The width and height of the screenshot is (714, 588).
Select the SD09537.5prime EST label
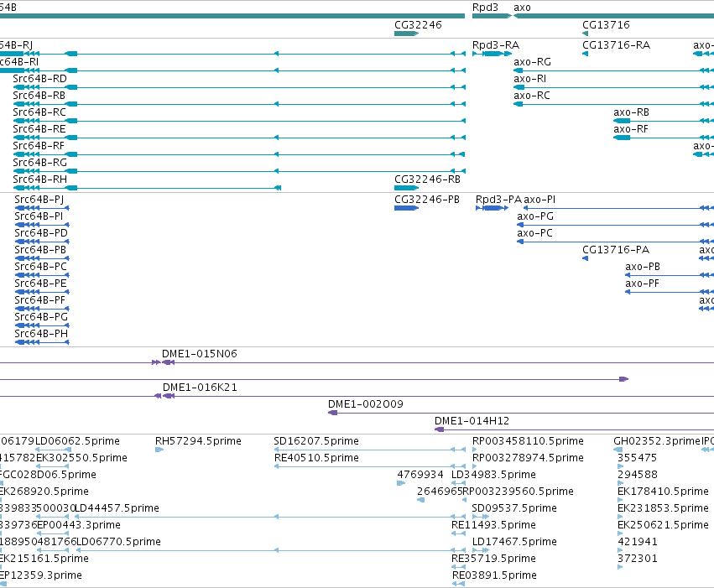click(514, 509)
